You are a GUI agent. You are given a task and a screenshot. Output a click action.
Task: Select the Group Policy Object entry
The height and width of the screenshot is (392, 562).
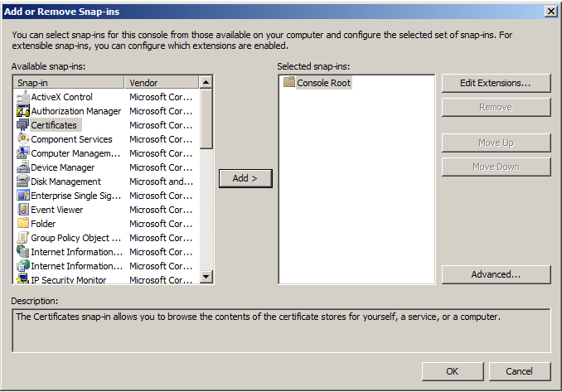pos(76,238)
